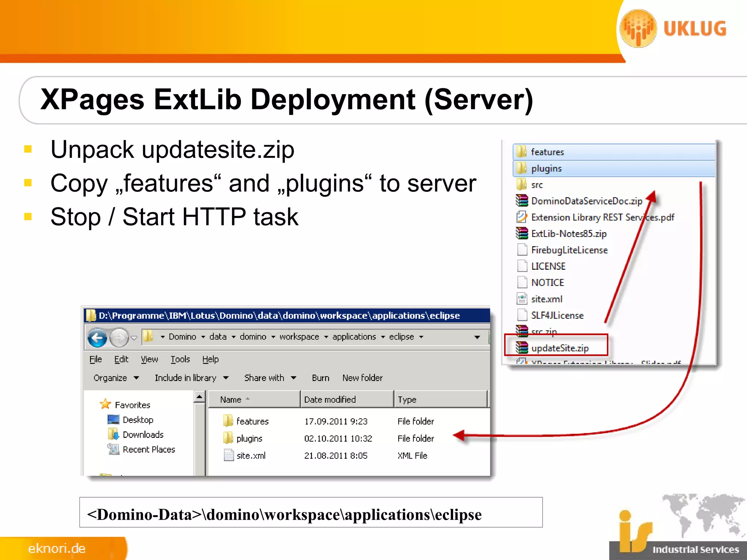
Task: Open the address bar history dropdown
Action: 477,337
